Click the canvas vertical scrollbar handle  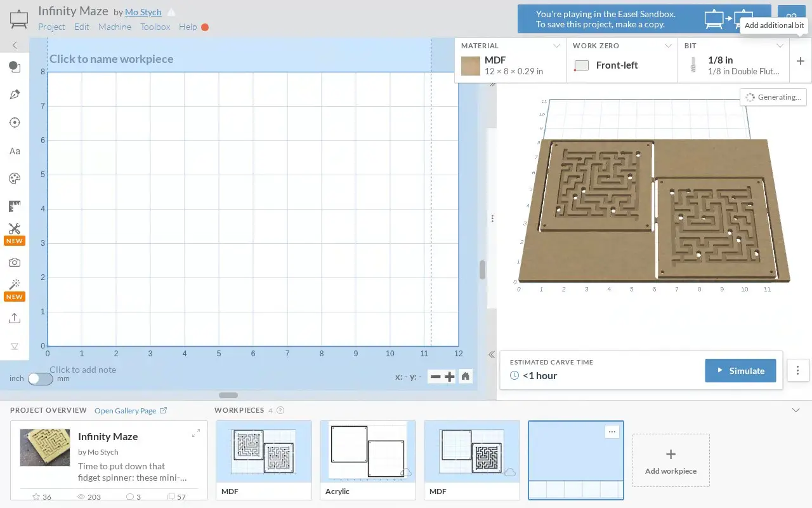click(x=482, y=270)
